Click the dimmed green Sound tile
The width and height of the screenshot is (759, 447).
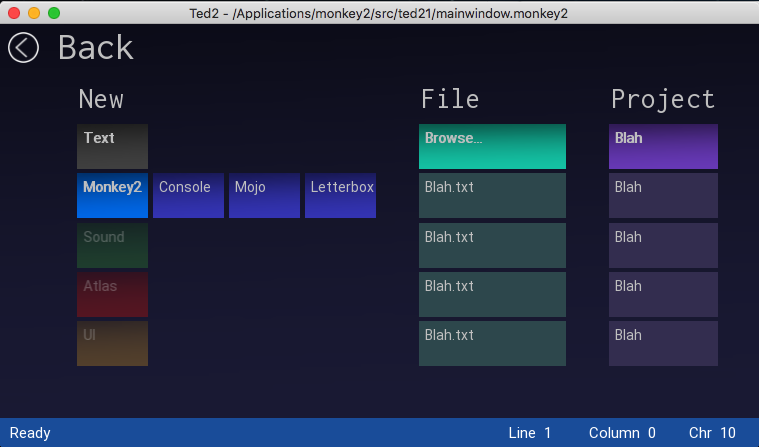112,245
